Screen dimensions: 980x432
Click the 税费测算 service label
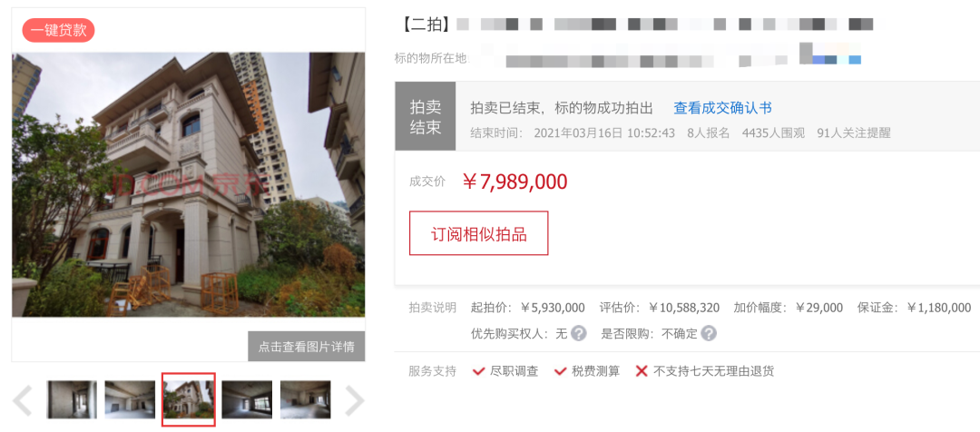pyautogui.click(x=595, y=371)
